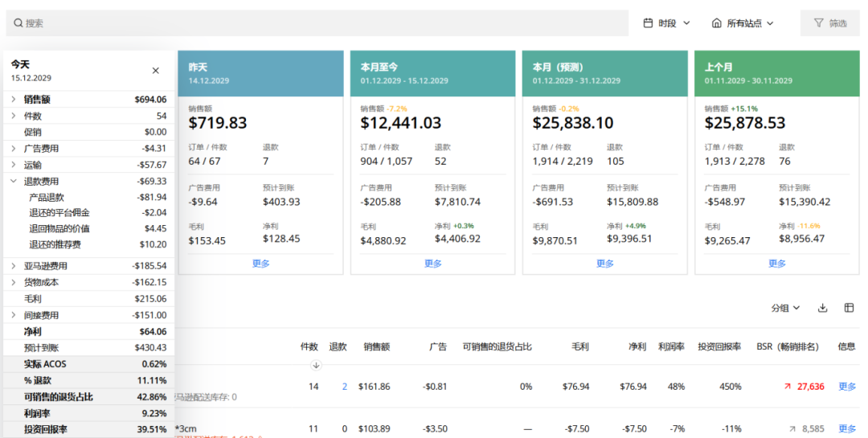The height and width of the screenshot is (438, 868).
Task: Expand the 销售额 row
Action: point(14,99)
